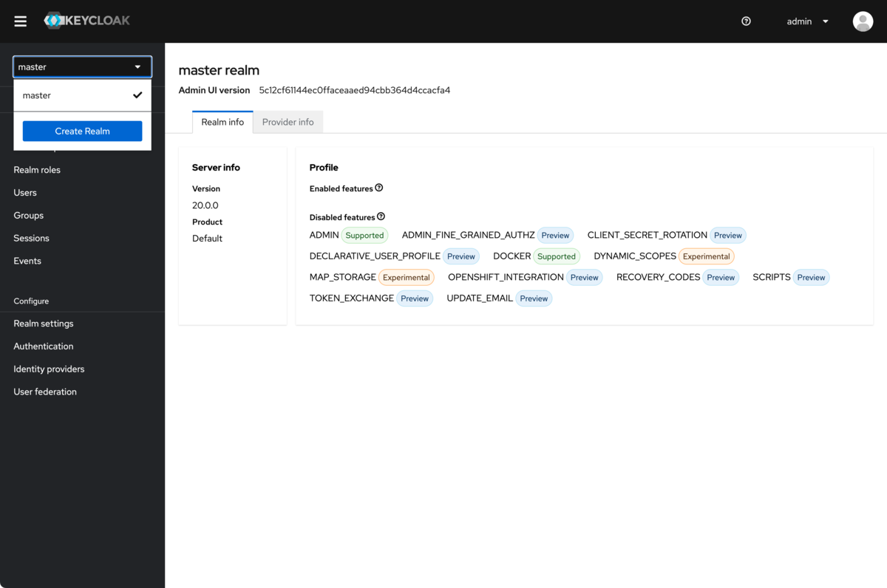Show help for Disabled features

pyautogui.click(x=381, y=217)
